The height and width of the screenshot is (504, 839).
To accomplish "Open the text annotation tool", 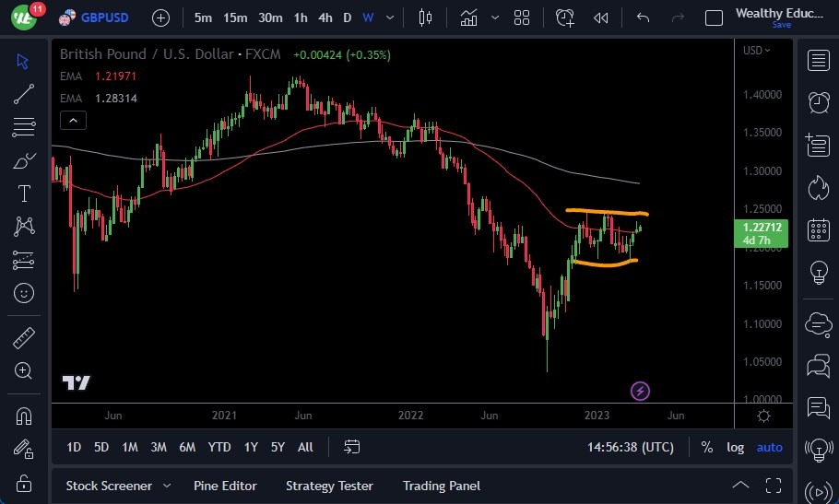I will (24, 193).
